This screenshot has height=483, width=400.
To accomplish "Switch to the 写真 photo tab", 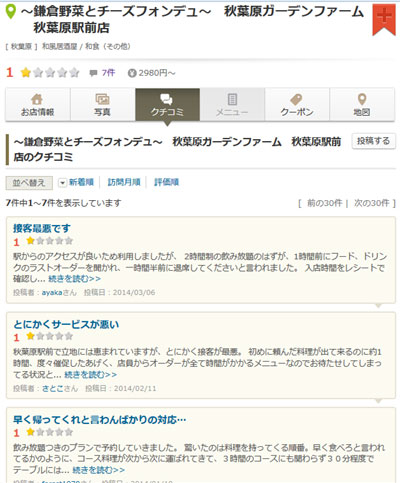I will [x=102, y=105].
